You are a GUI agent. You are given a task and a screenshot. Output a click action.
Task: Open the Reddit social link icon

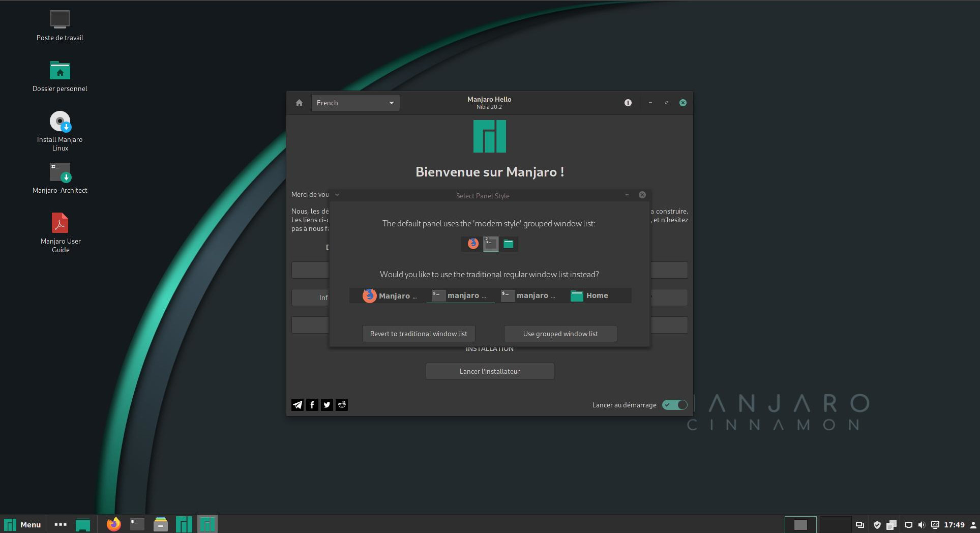342,405
